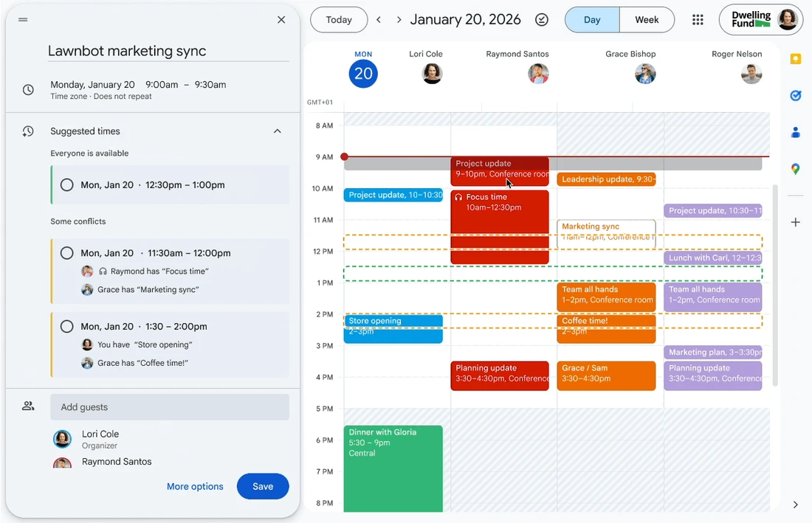The width and height of the screenshot is (812, 523).
Task: Click Grace has "Marketing sync" conflict text
Action: (x=148, y=290)
